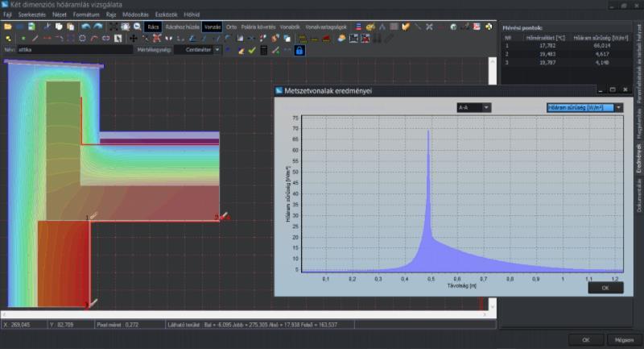Select the diagonal line drawing tool

35,38
